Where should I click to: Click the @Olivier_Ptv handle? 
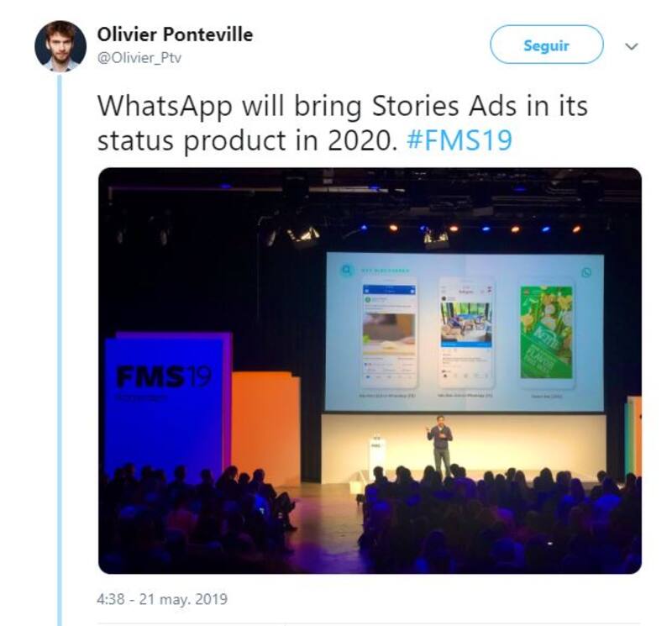(x=139, y=58)
